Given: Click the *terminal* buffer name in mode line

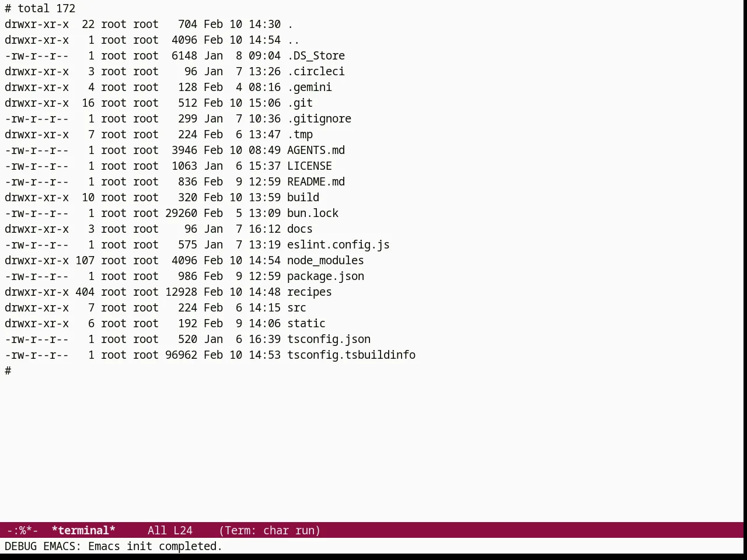Looking at the screenshot, I should (x=83, y=530).
